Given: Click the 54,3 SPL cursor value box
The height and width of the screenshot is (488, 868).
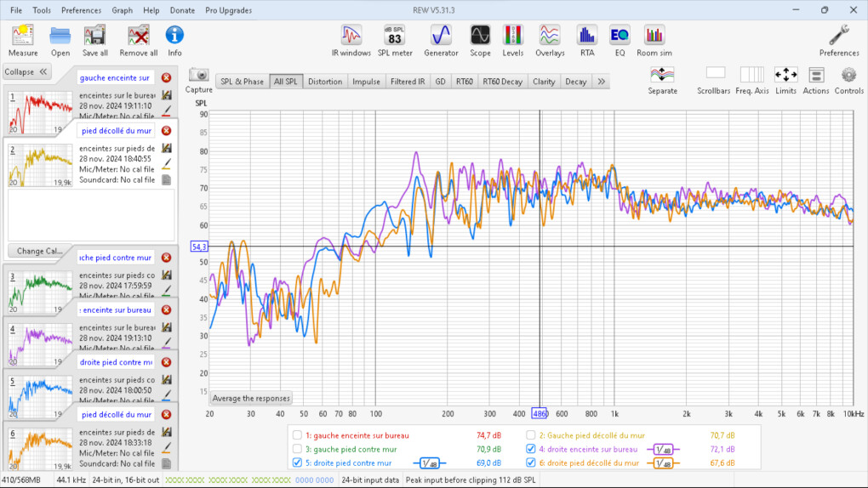Looking at the screenshot, I should [x=199, y=247].
